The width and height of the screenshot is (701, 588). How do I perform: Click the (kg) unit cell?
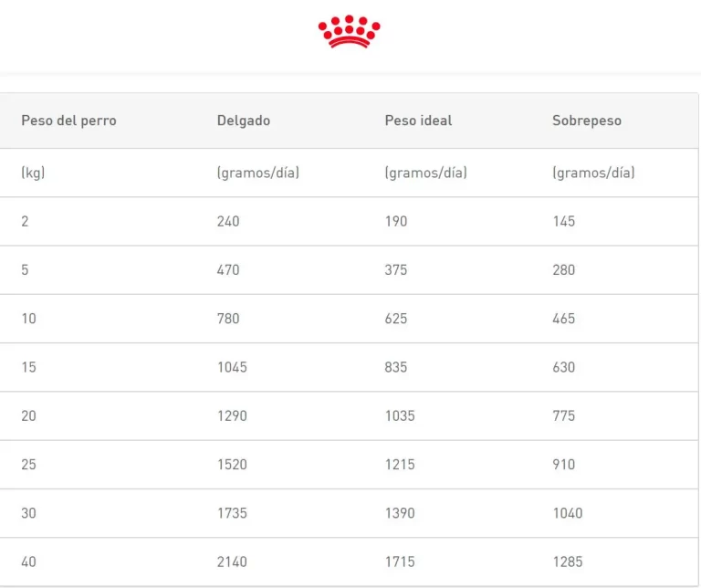[33, 173]
